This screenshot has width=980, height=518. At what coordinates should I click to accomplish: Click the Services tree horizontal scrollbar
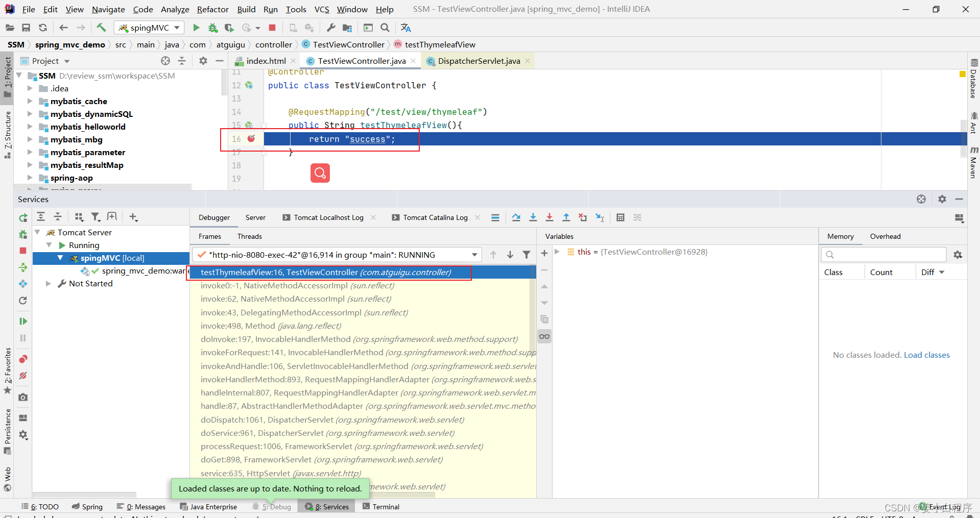tap(85, 495)
